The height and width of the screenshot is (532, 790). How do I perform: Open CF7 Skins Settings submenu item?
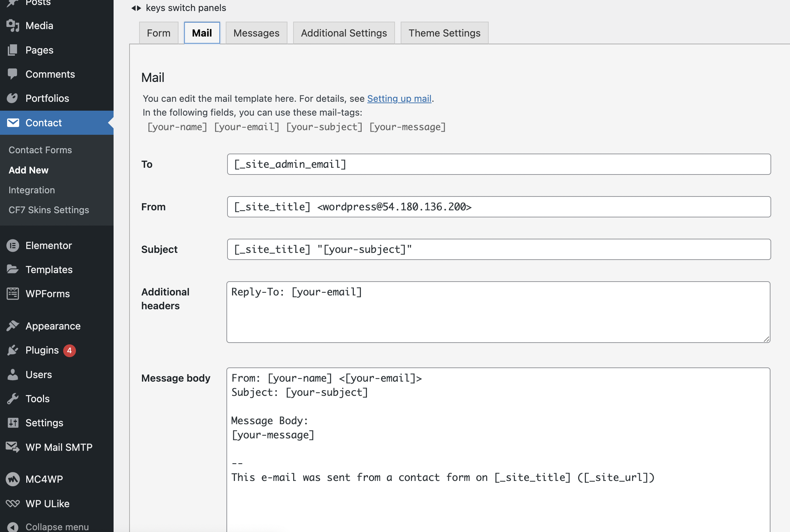coord(49,210)
